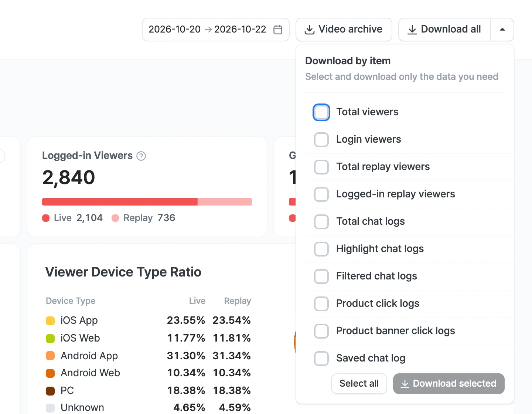Image resolution: width=532 pixels, height=414 pixels.
Task: Click the Select all button
Action: (x=359, y=384)
